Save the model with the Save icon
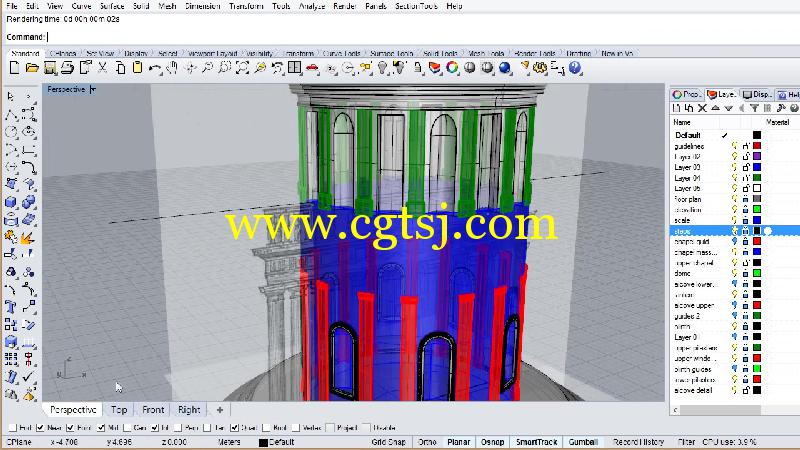This screenshot has width=800, height=450. [49, 68]
